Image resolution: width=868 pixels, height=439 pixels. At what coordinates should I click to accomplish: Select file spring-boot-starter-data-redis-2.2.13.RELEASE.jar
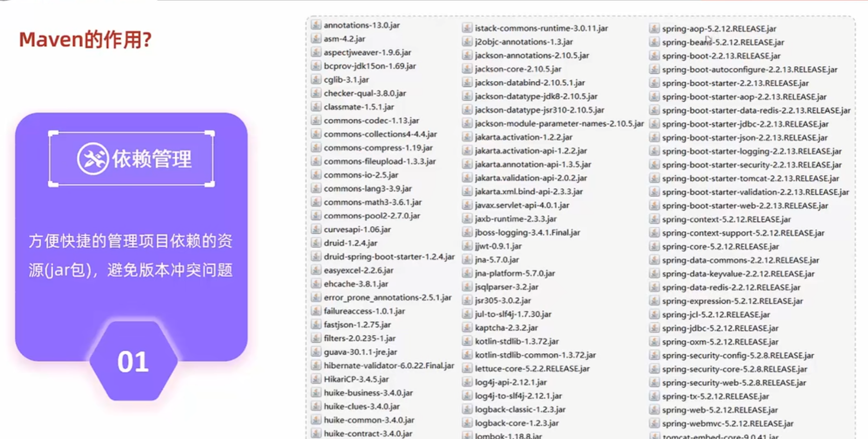(x=756, y=111)
